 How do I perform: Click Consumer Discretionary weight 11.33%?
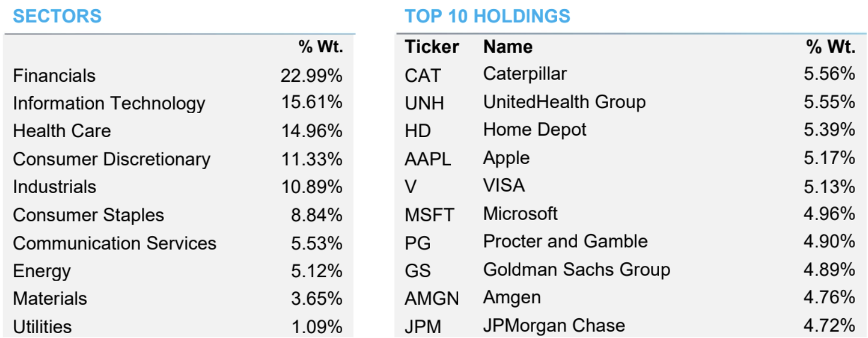[x=312, y=159]
